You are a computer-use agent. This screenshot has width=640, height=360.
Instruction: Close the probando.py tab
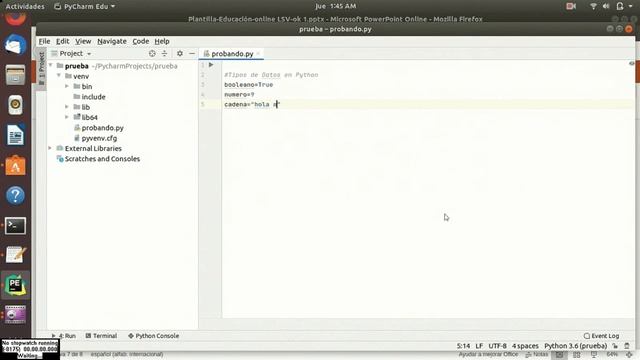[258, 53]
